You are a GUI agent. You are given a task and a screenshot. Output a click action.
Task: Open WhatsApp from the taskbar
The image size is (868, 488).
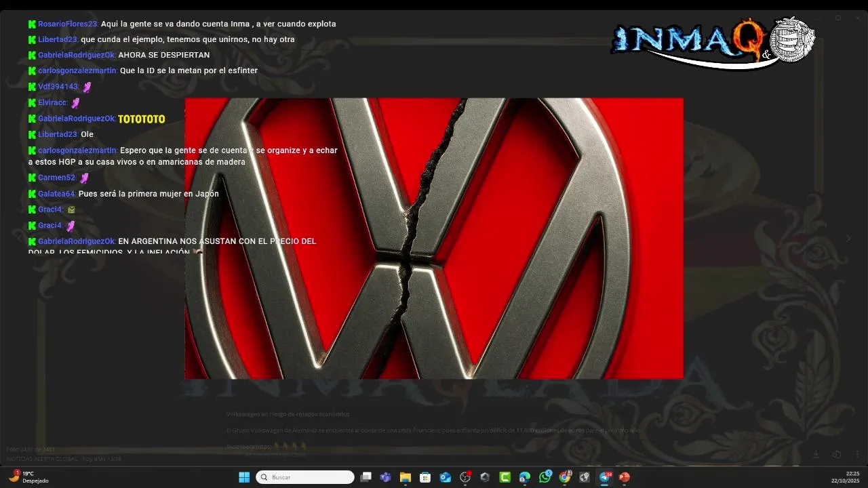tap(545, 477)
